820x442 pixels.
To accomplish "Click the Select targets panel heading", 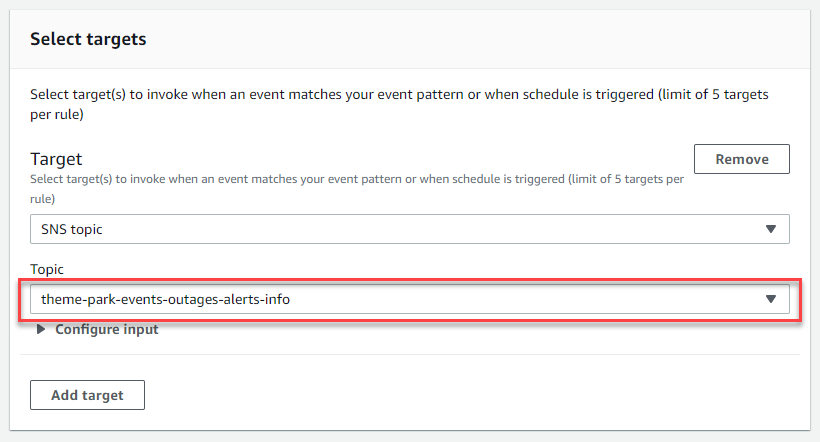I will click(x=88, y=39).
